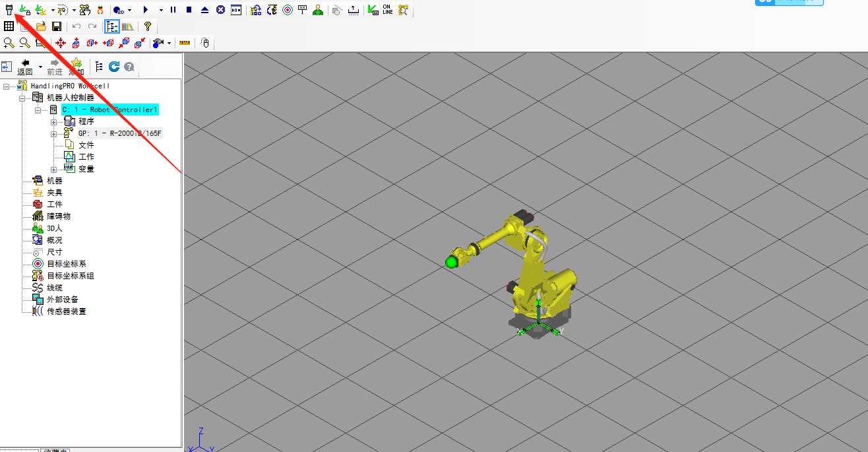
Task: Select the 线缆 cables tree item
Action: (x=55, y=288)
